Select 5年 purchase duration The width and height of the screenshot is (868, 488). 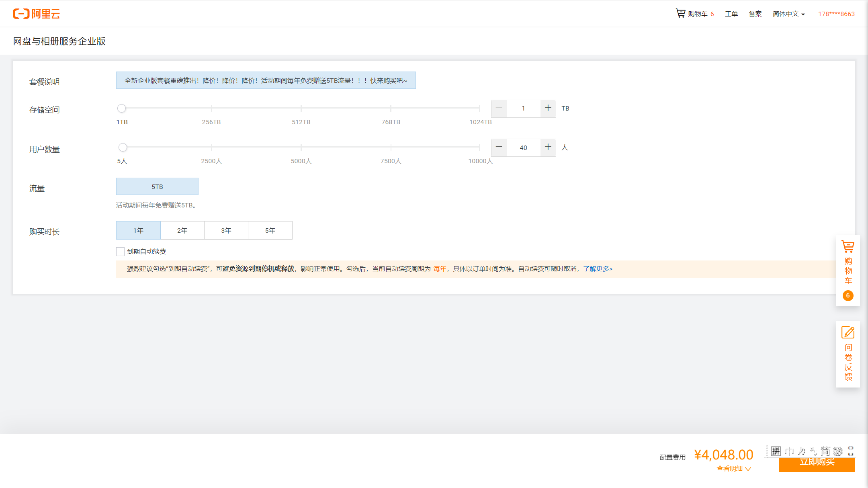coord(270,230)
